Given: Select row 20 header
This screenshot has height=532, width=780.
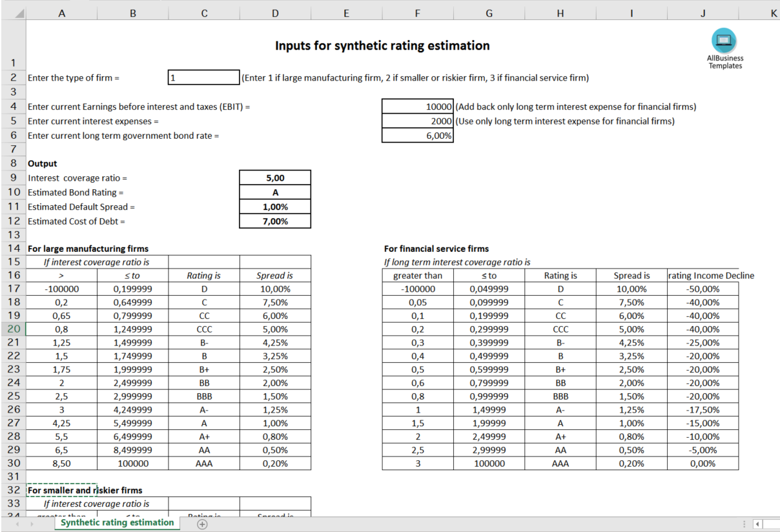Looking at the screenshot, I should tap(14, 329).
